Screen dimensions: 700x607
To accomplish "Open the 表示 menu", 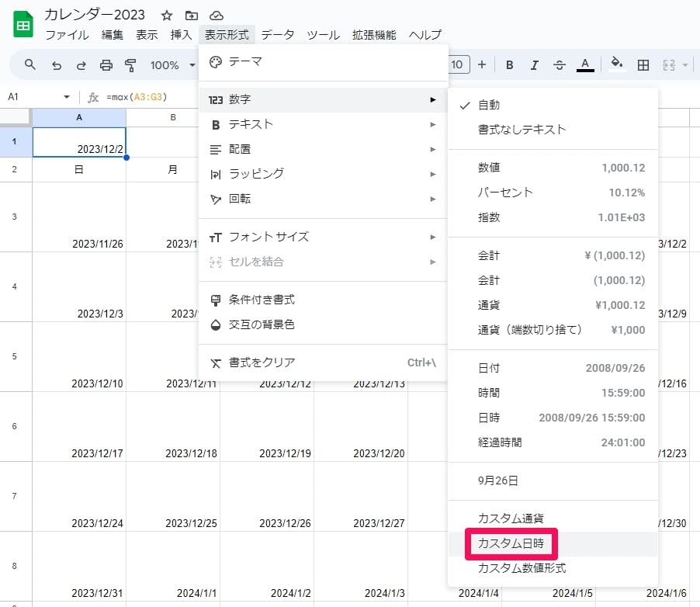I will point(147,35).
